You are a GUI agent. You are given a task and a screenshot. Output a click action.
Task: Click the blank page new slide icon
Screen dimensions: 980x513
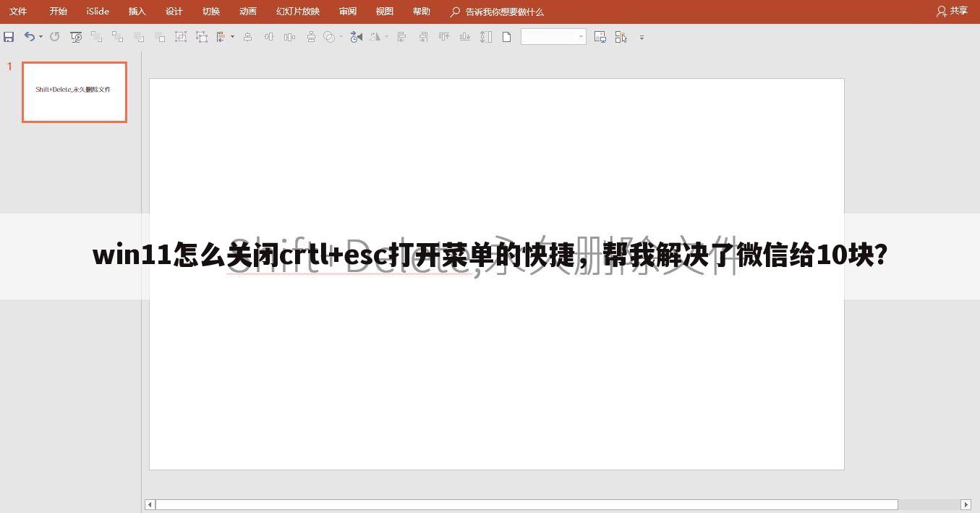pos(506,36)
